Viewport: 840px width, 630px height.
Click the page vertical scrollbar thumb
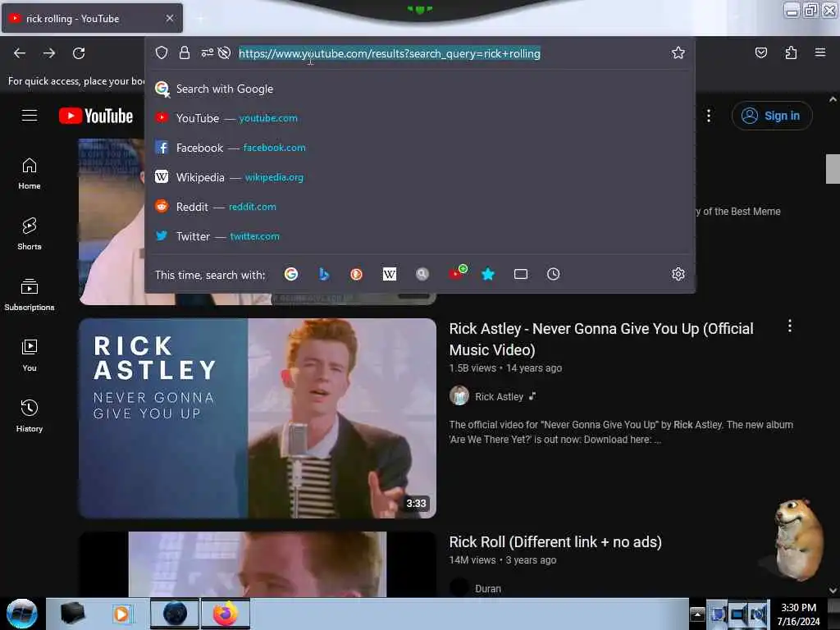pyautogui.click(x=833, y=169)
